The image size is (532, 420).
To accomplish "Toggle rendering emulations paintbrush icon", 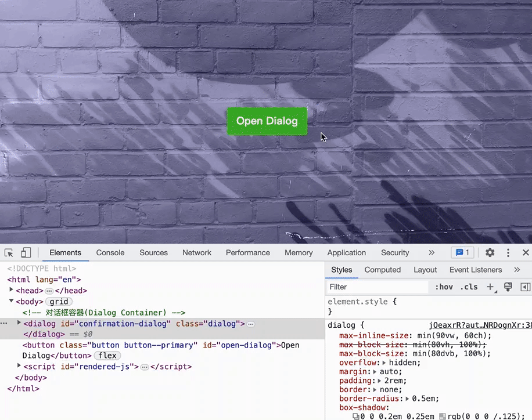I will (x=508, y=287).
